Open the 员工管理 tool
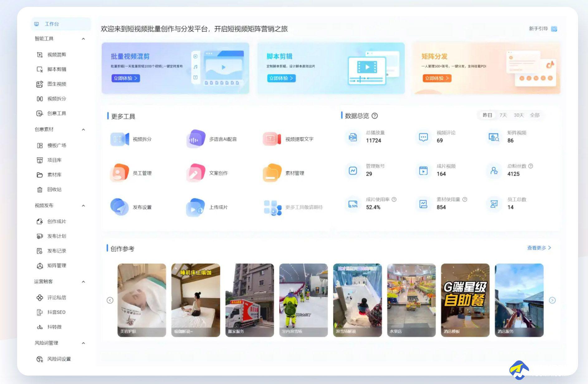Screen dimensions: 588x384 131,173
